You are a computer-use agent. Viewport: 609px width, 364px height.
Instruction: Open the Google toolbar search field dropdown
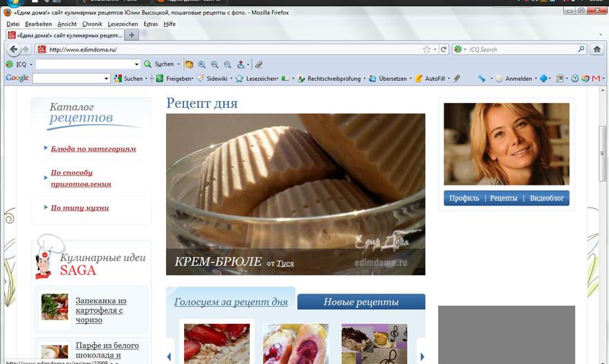pos(107,79)
